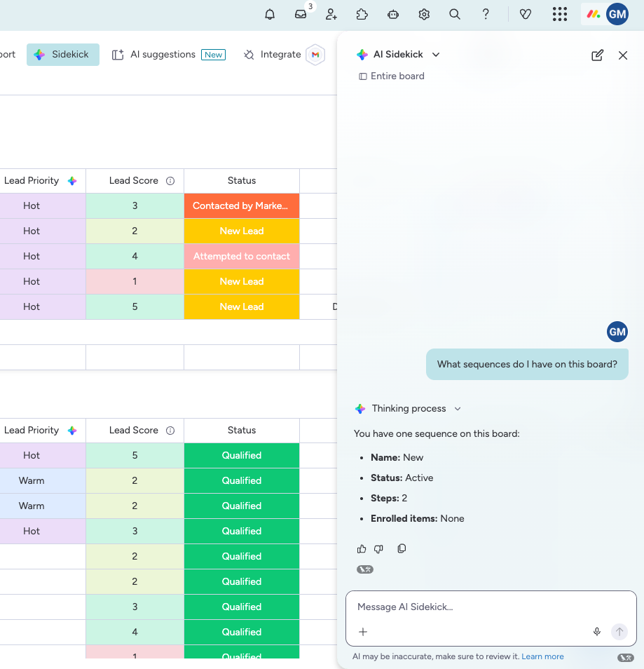
Task: Copy the AI Sidekick response
Action: 402,548
